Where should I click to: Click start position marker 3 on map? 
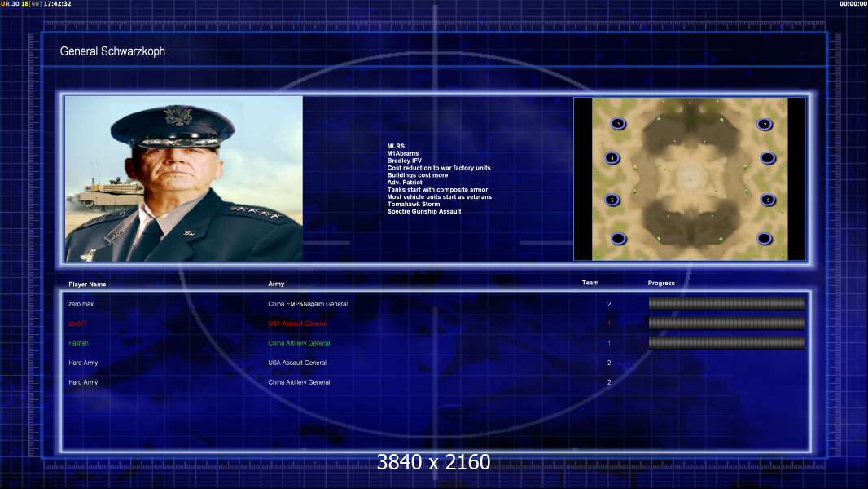tap(766, 200)
